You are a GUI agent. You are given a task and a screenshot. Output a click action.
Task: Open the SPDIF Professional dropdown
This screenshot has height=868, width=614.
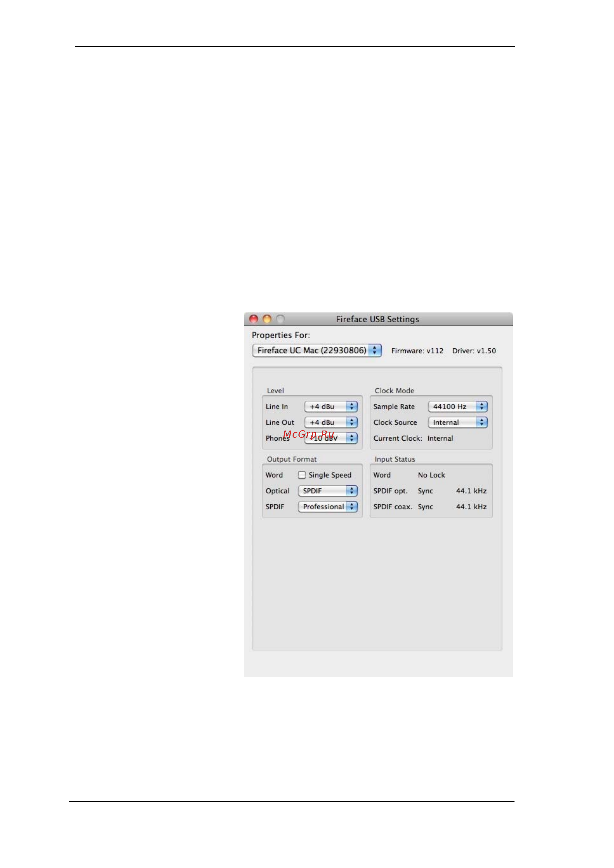point(328,507)
